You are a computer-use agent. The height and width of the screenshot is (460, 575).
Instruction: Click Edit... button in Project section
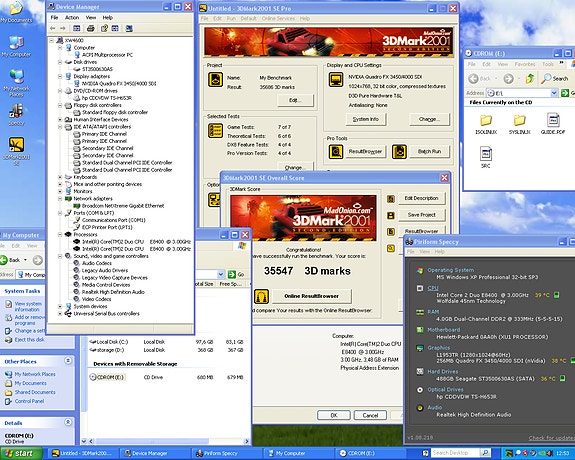295,100
